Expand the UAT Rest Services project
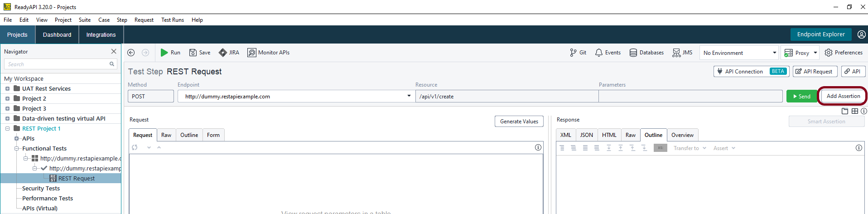This screenshot has width=868, height=214. [x=7, y=89]
